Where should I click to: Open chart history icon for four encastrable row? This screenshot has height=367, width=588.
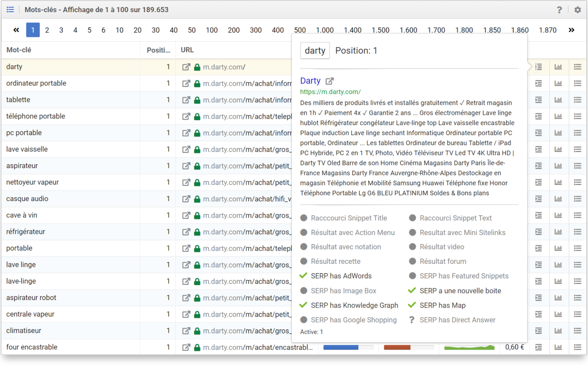[x=558, y=347]
